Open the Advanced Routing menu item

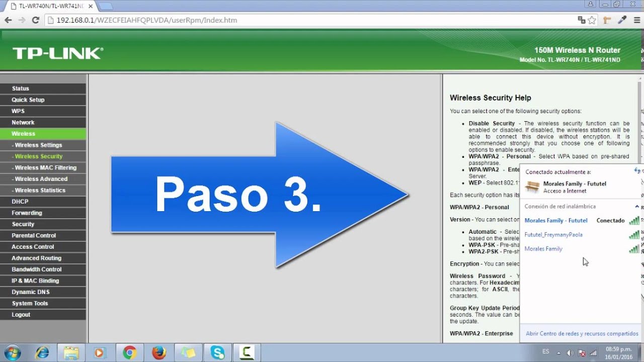click(43, 258)
